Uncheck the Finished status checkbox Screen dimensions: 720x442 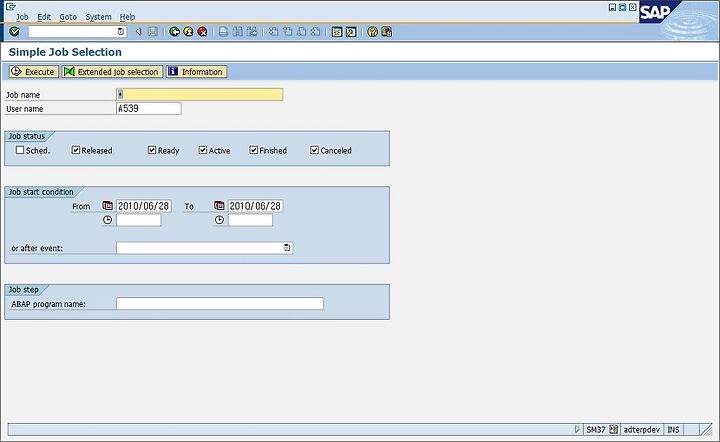click(x=253, y=150)
